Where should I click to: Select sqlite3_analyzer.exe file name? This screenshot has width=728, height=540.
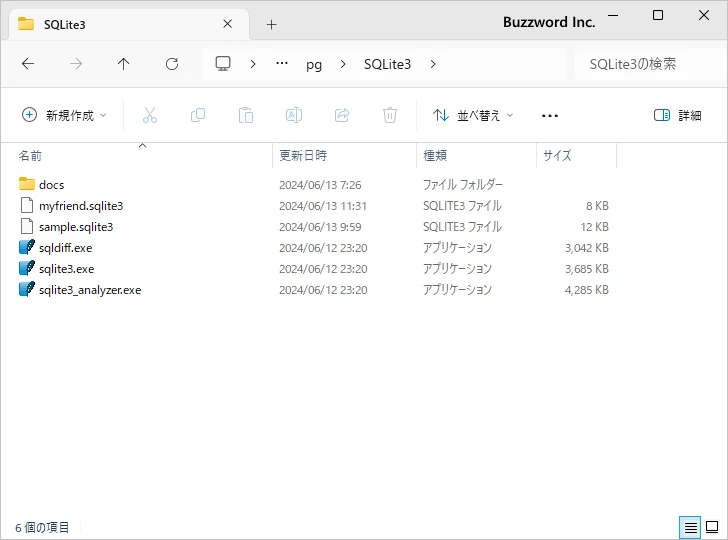point(90,290)
